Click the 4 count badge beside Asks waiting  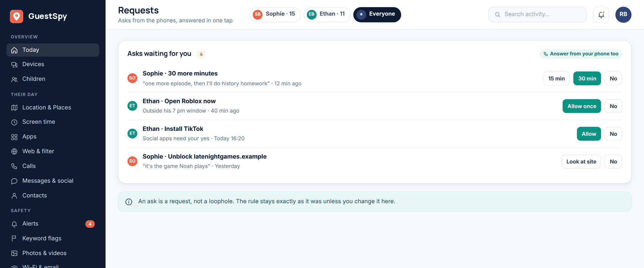pyautogui.click(x=201, y=54)
